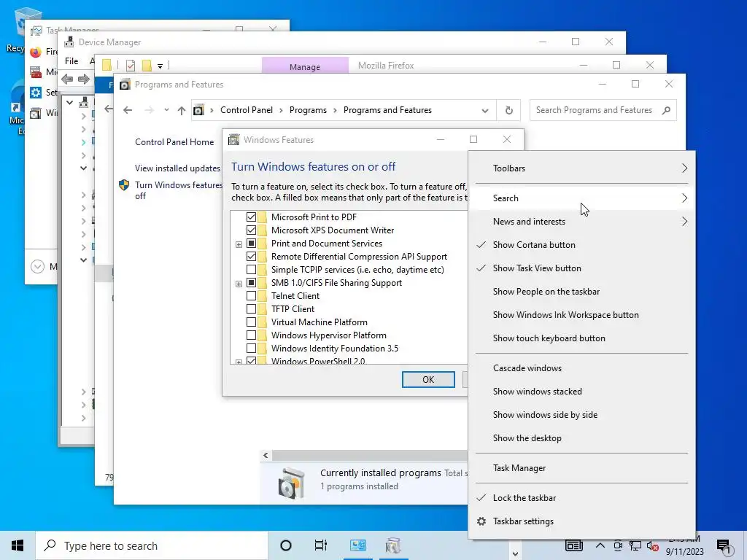
Task: Expand Print and Document Services node
Action: 239,244
